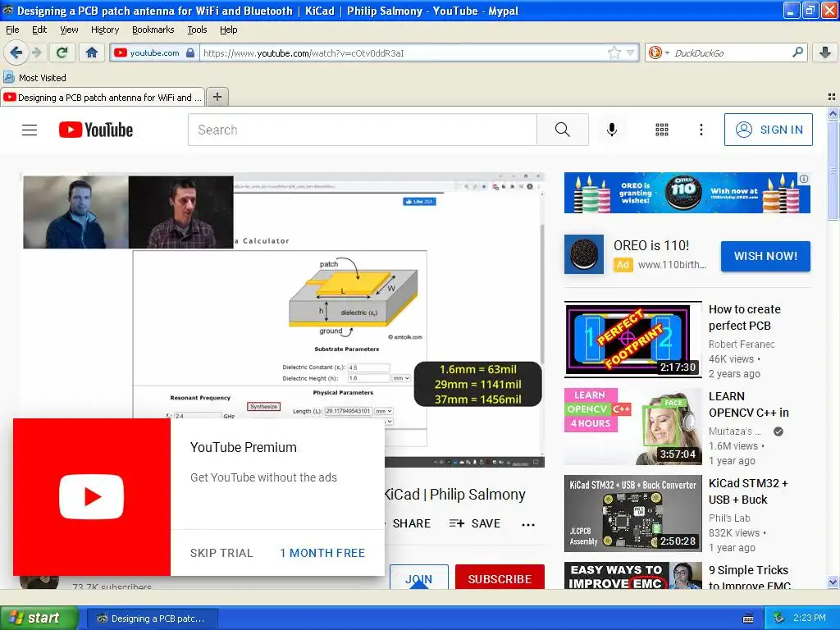Click the OREO cookie advertiser icon

pos(584,254)
